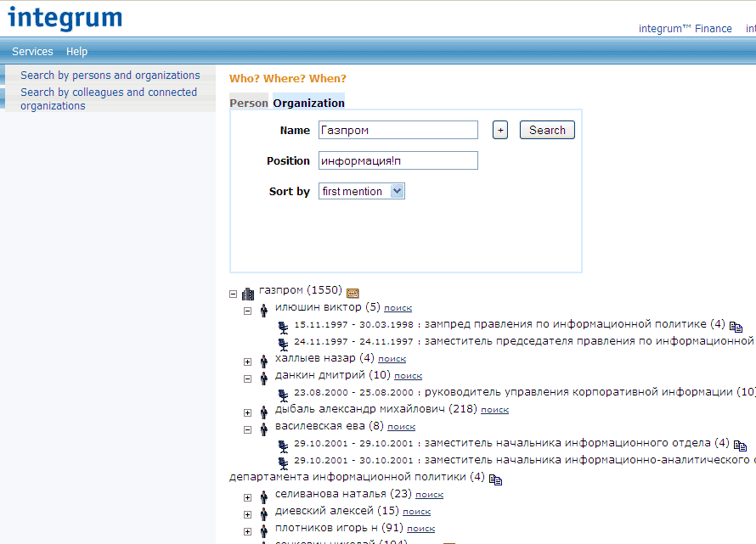Collapse the газпром root node
Viewport: 756px width, 544px height.
233,294
